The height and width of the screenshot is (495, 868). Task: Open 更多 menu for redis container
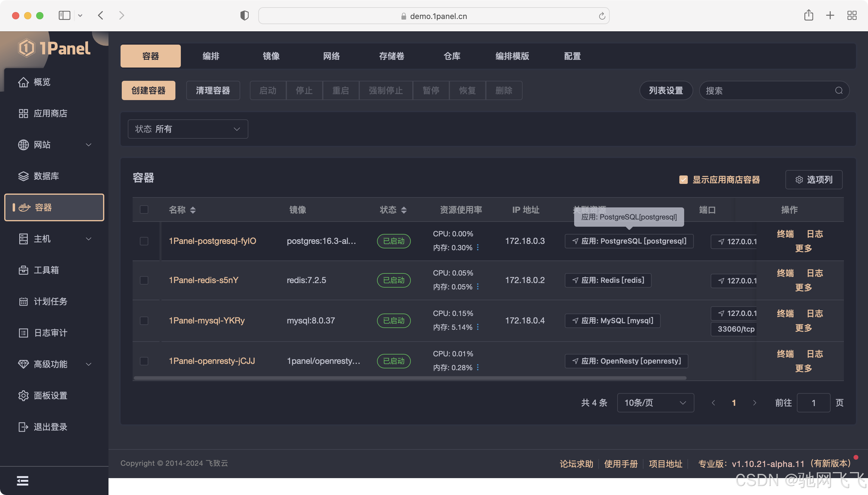point(804,288)
